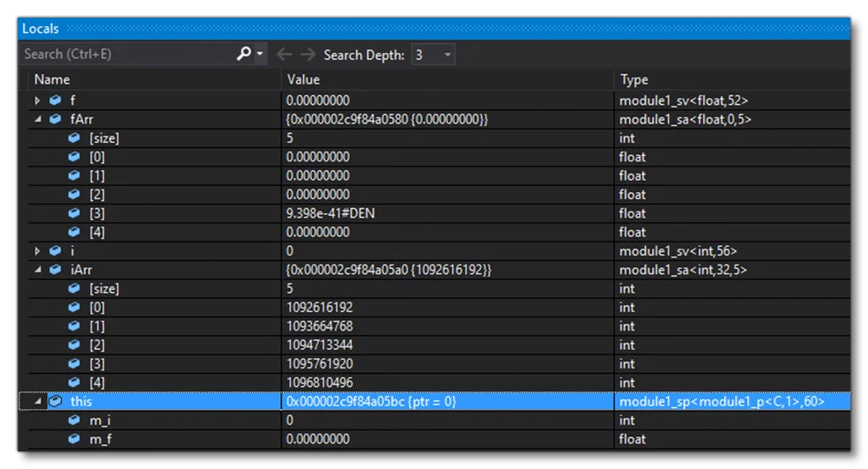Click icon of element with value 1094713344

coord(74,345)
